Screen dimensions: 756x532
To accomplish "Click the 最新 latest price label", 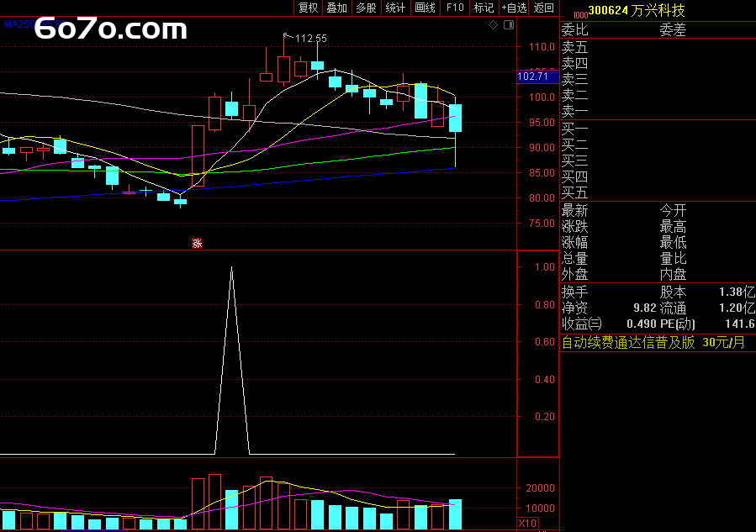I will (575, 211).
